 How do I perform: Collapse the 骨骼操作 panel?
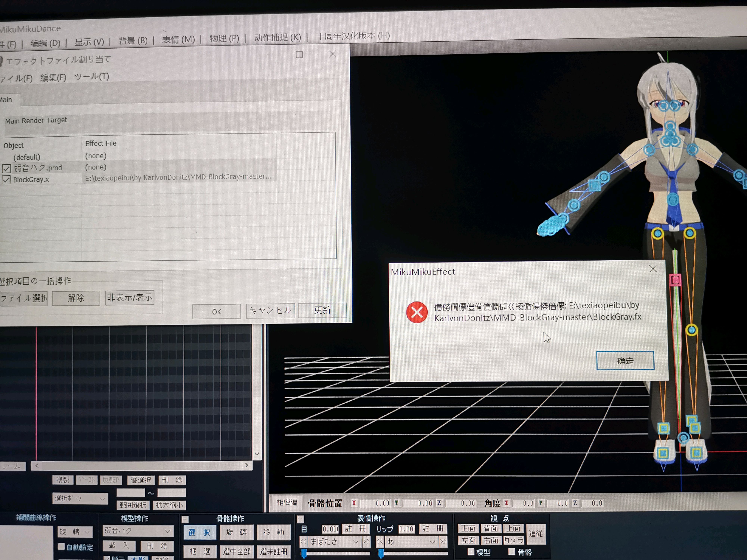tap(185, 519)
